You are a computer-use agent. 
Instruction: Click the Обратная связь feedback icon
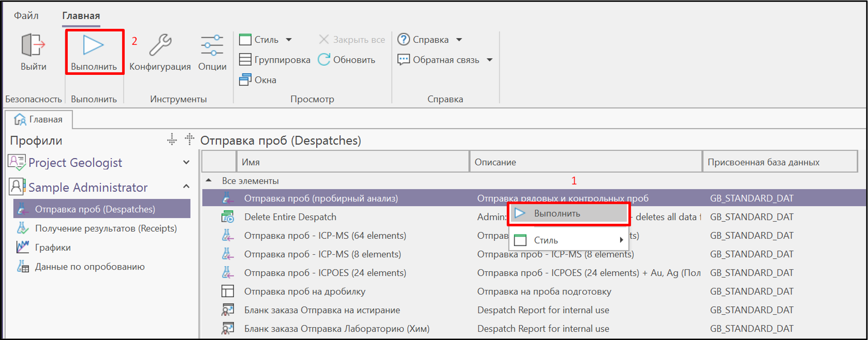pos(403,59)
